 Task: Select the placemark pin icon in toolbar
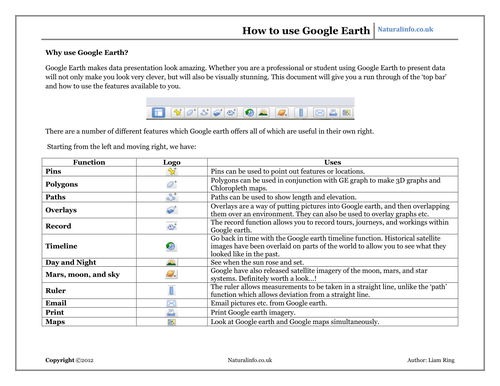[177, 113]
